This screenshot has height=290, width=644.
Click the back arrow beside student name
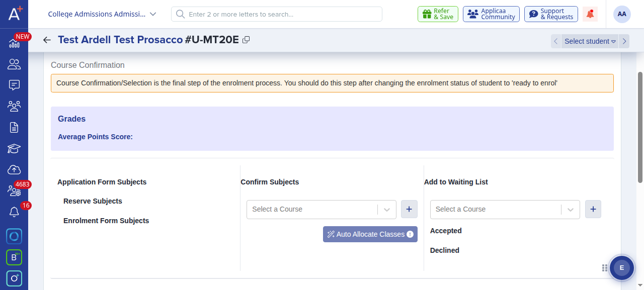coord(47,40)
